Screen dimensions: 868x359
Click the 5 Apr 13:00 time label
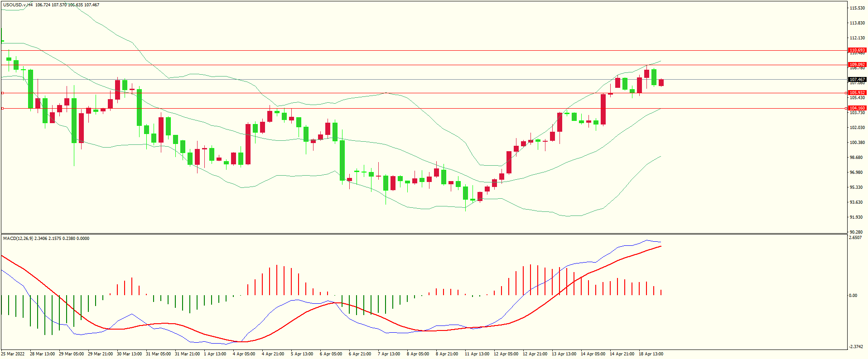point(302,354)
